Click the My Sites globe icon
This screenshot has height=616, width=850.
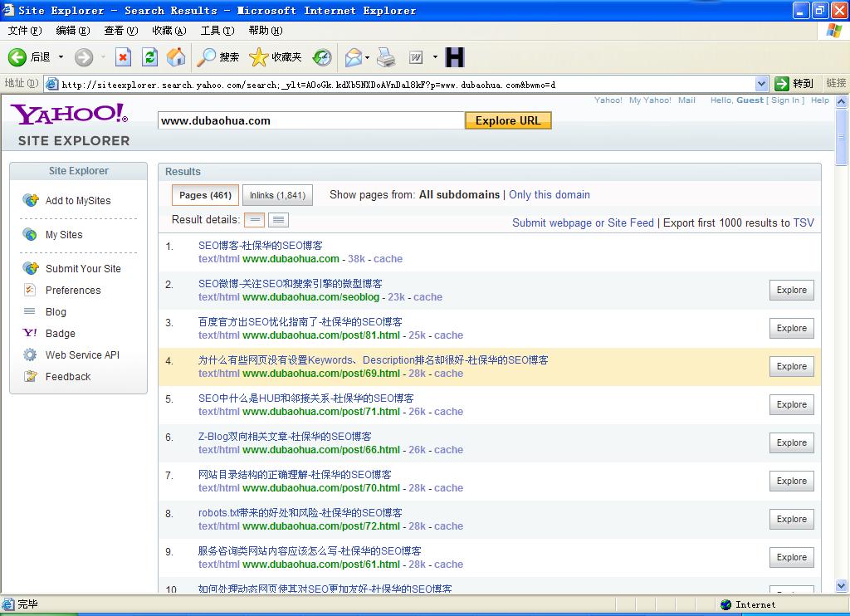pos(30,234)
